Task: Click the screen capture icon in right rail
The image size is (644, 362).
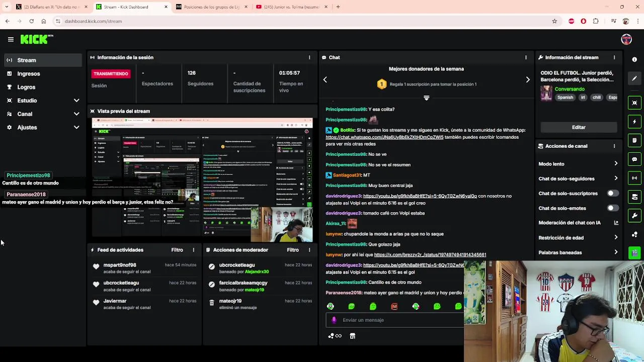Action: click(x=634, y=103)
